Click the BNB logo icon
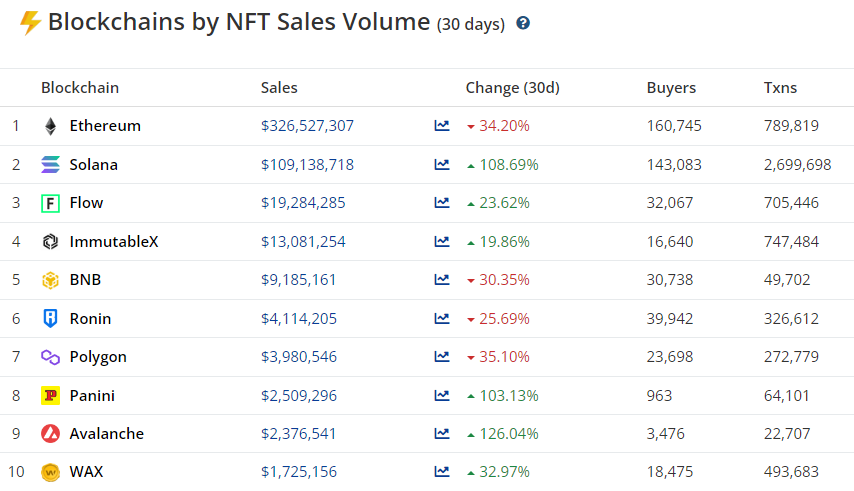The height and width of the screenshot is (491, 854). [x=50, y=280]
